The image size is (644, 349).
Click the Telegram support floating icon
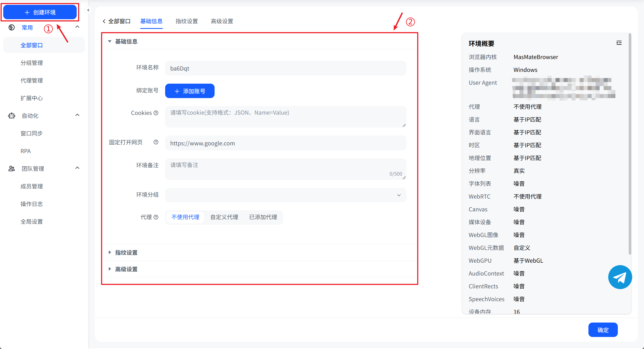pyautogui.click(x=620, y=277)
